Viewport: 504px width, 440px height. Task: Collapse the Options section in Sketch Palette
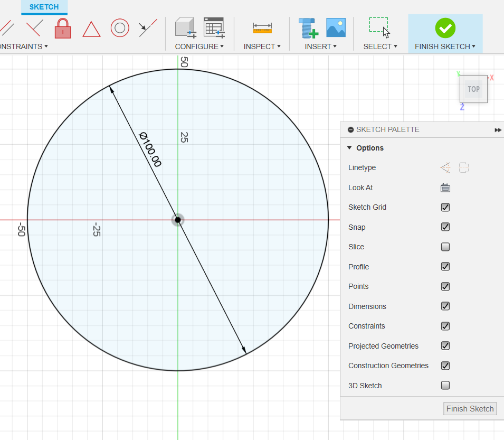[349, 148]
